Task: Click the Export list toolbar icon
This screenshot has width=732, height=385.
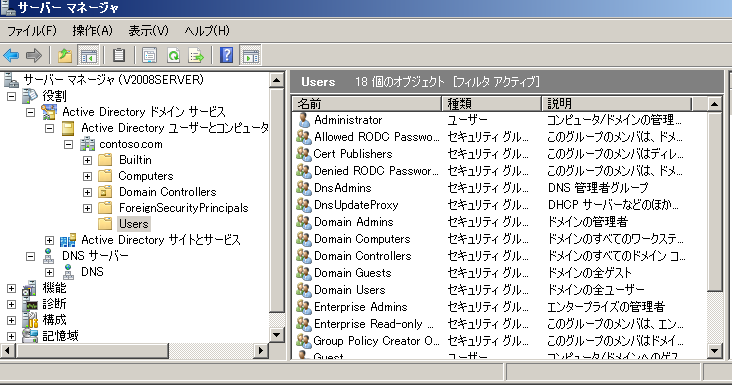Action: point(196,56)
